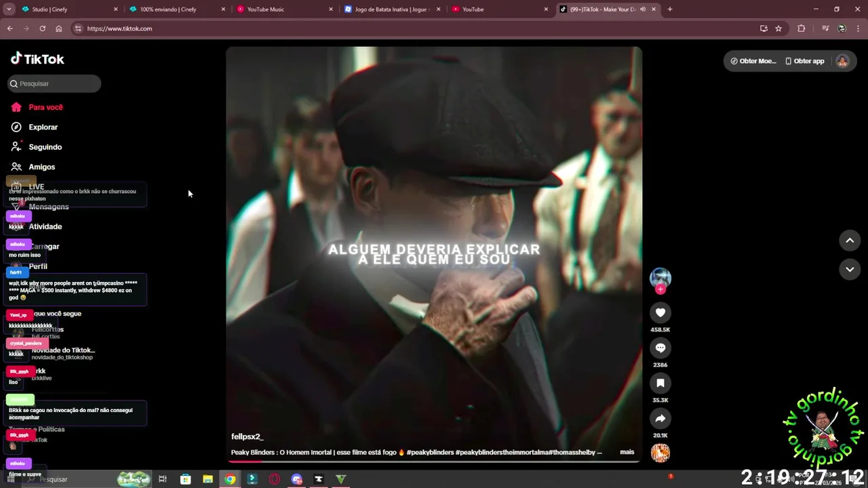This screenshot has width=868, height=488.
Task: Expand description with mais link
Action: [x=627, y=452]
